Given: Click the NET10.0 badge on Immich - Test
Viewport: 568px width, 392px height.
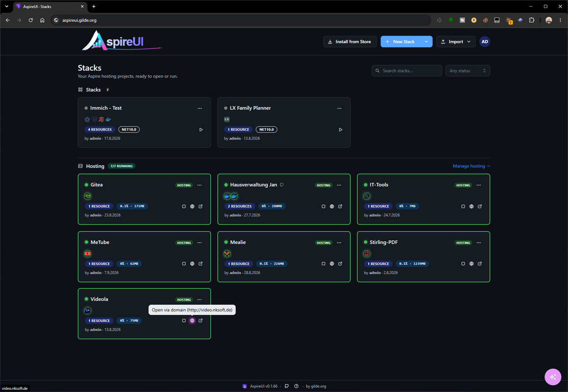Looking at the screenshot, I should (x=129, y=130).
